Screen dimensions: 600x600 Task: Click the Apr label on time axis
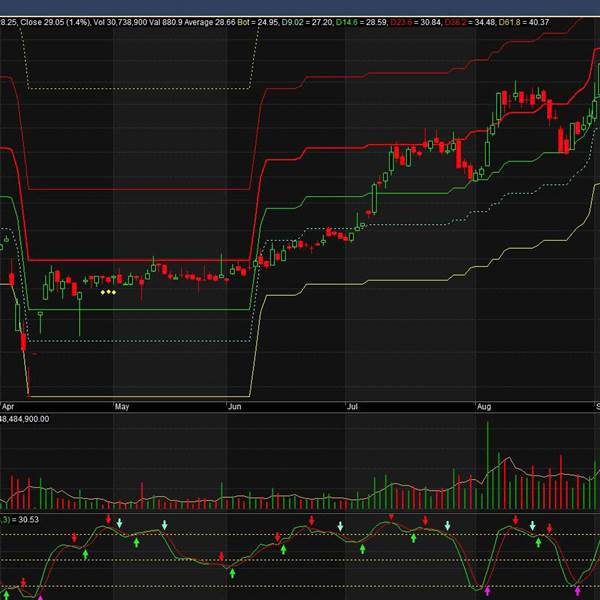pyautogui.click(x=8, y=406)
